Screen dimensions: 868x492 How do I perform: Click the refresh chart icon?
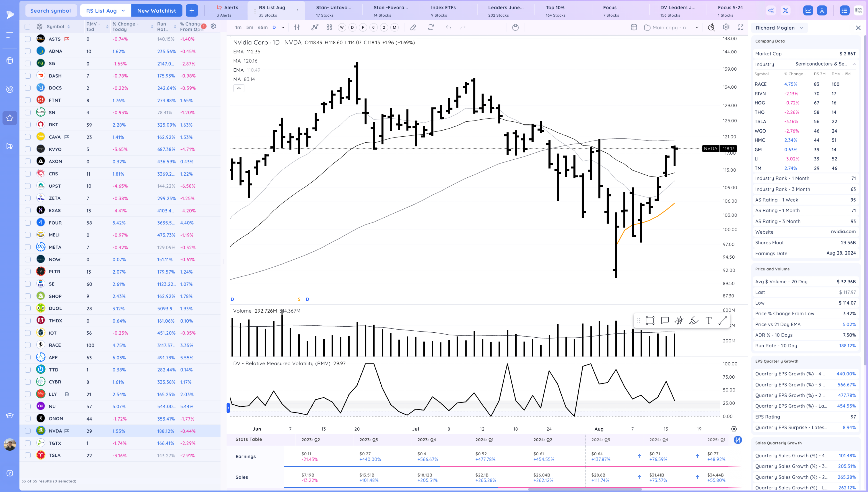431,27
